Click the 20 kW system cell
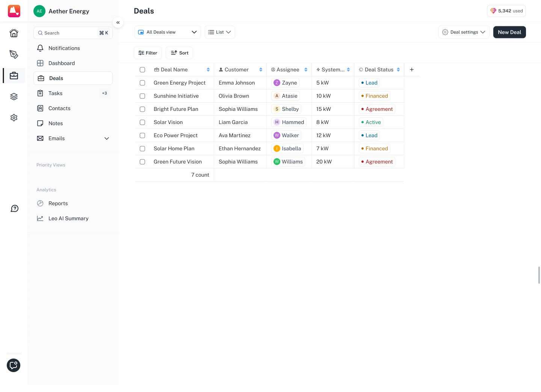The width and height of the screenshot is (541, 392). (333, 162)
